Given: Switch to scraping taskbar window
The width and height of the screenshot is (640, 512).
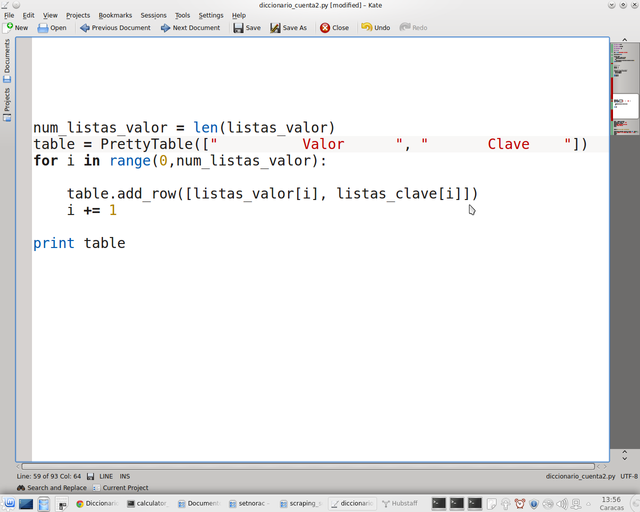Looking at the screenshot, I should click(x=300, y=503).
